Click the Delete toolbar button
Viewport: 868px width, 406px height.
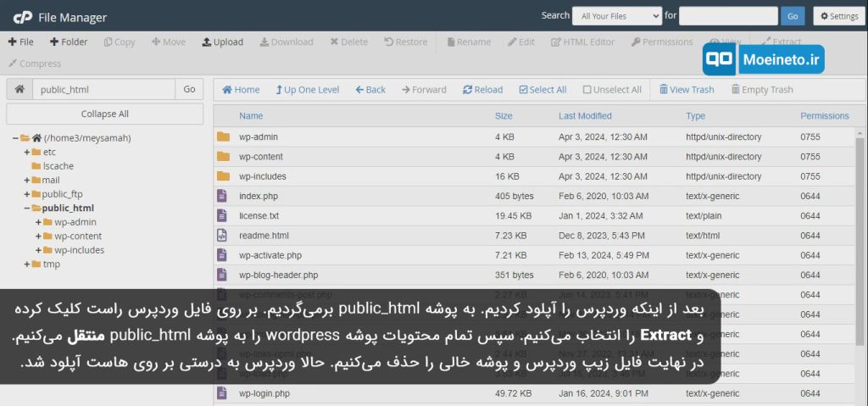pyautogui.click(x=348, y=42)
